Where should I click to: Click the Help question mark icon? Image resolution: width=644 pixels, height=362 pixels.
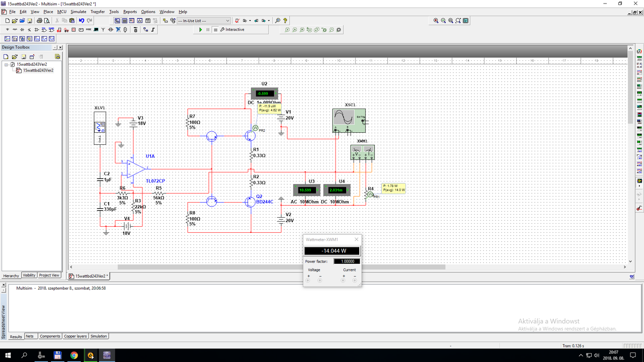(x=285, y=21)
